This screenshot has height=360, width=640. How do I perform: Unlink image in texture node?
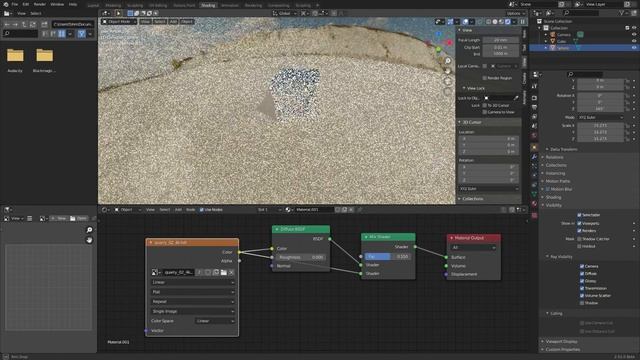(231, 272)
